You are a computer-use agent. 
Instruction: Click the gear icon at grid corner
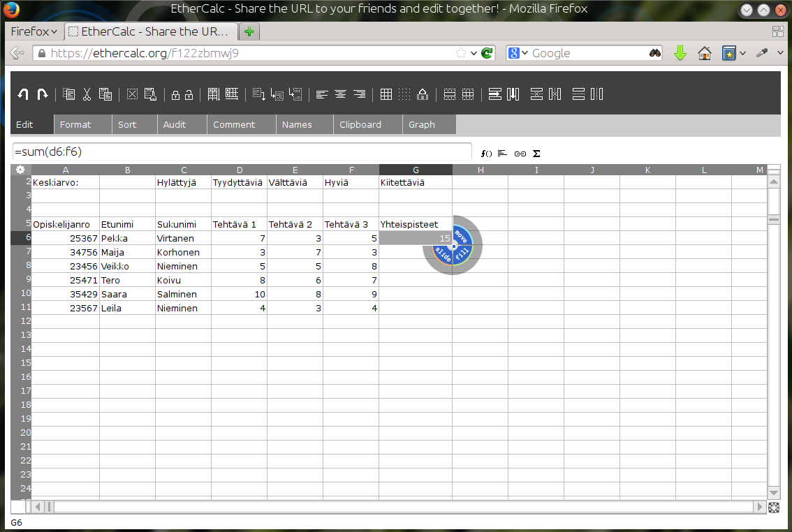click(20, 170)
